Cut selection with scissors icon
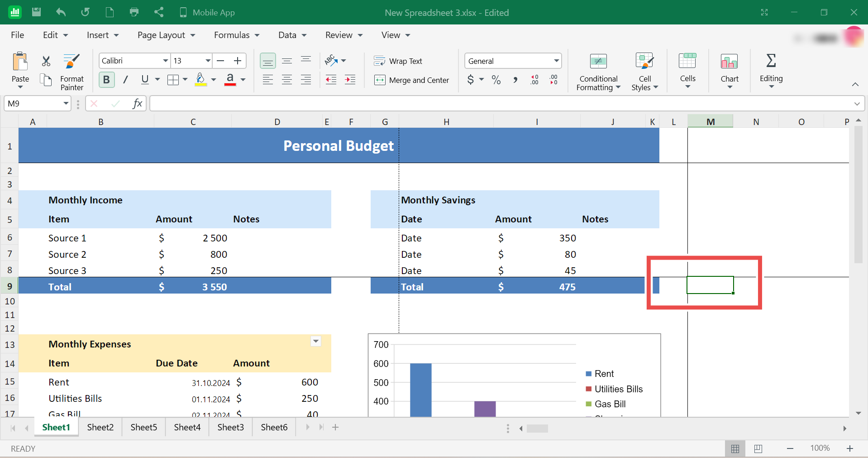 click(46, 61)
